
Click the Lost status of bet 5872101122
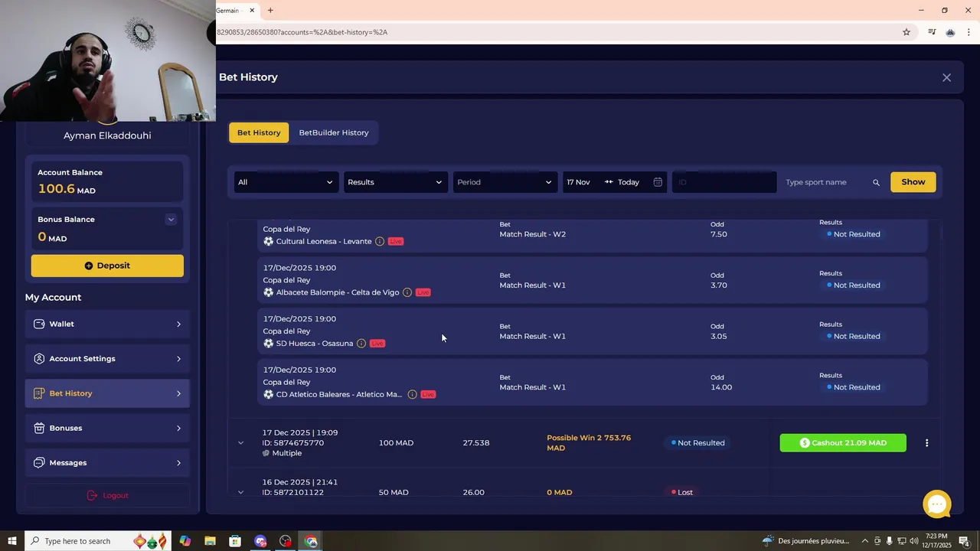[682, 492]
